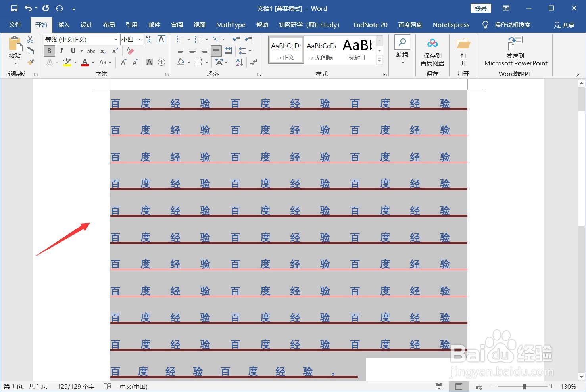Open line spacing dropdown
Viewport: 586px width, 392px height.
pos(245,51)
